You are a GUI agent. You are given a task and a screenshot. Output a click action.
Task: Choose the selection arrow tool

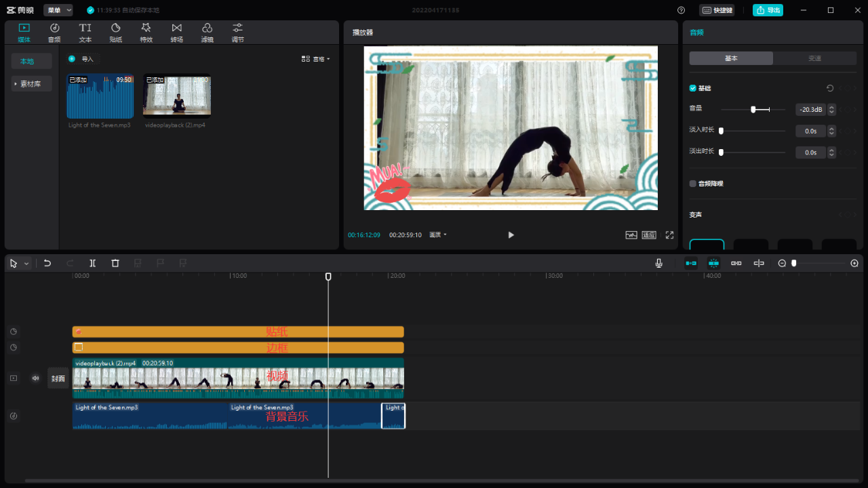[x=14, y=263]
